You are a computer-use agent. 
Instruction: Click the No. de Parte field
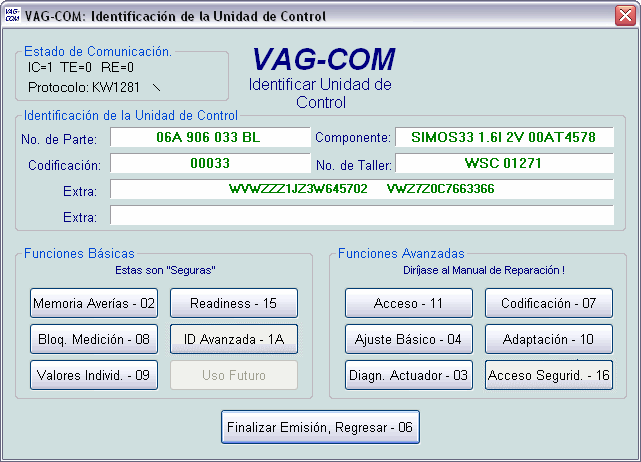click(x=210, y=137)
